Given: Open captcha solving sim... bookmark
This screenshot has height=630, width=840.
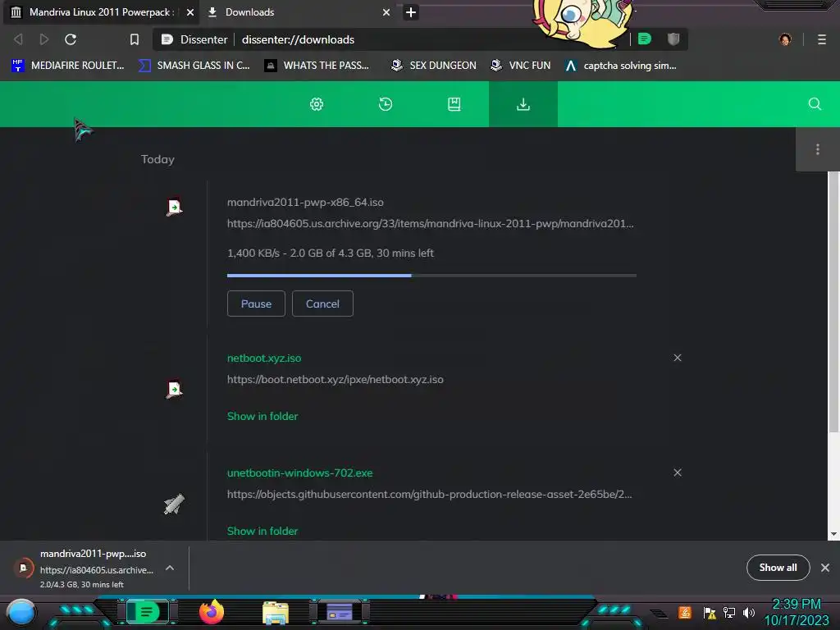Looking at the screenshot, I should click(621, 66).
